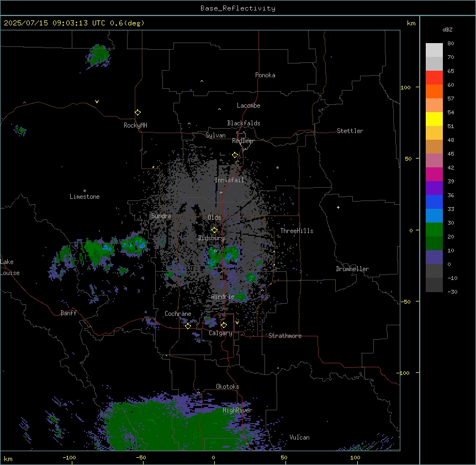Click yellow diamond marker above Calgary
This screenshot has height=465, width=476.
click(224, 325)
